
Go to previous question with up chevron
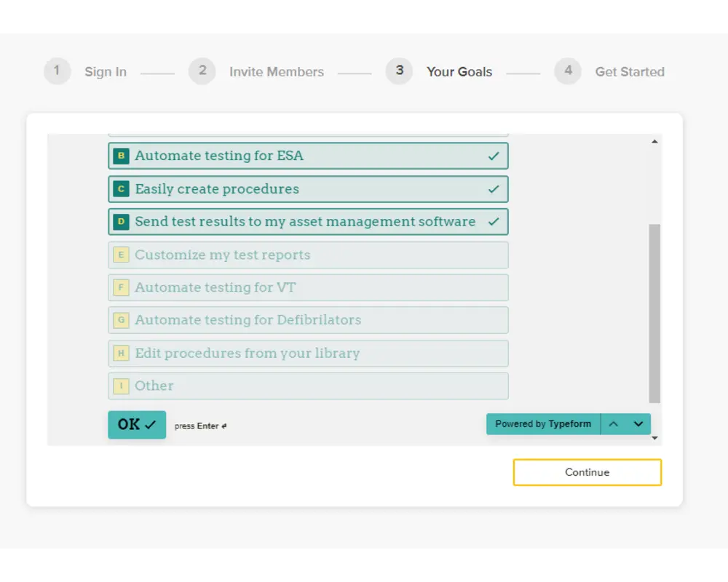point(613,424)
